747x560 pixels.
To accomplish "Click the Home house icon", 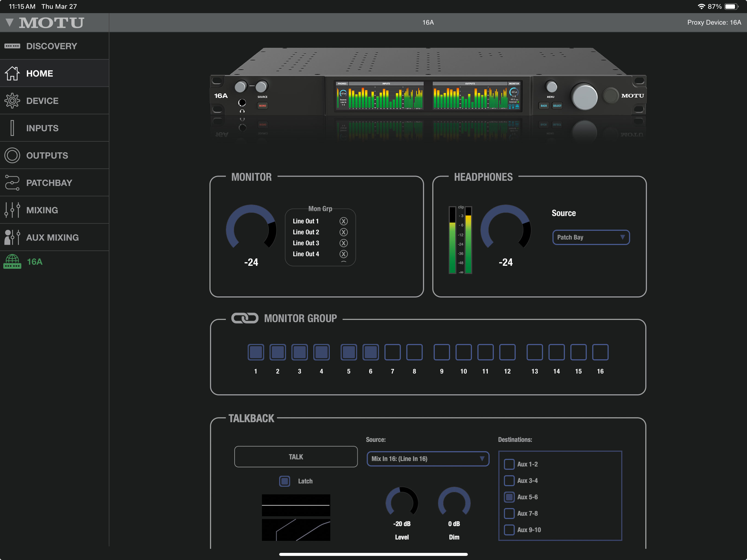I will pyautogui.click(x=12, y=73).
